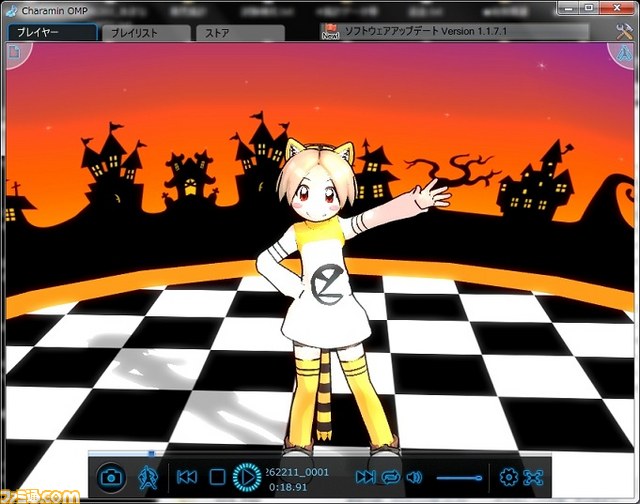Skip to the previous track

pyautogui.click(x=187, y=477)
